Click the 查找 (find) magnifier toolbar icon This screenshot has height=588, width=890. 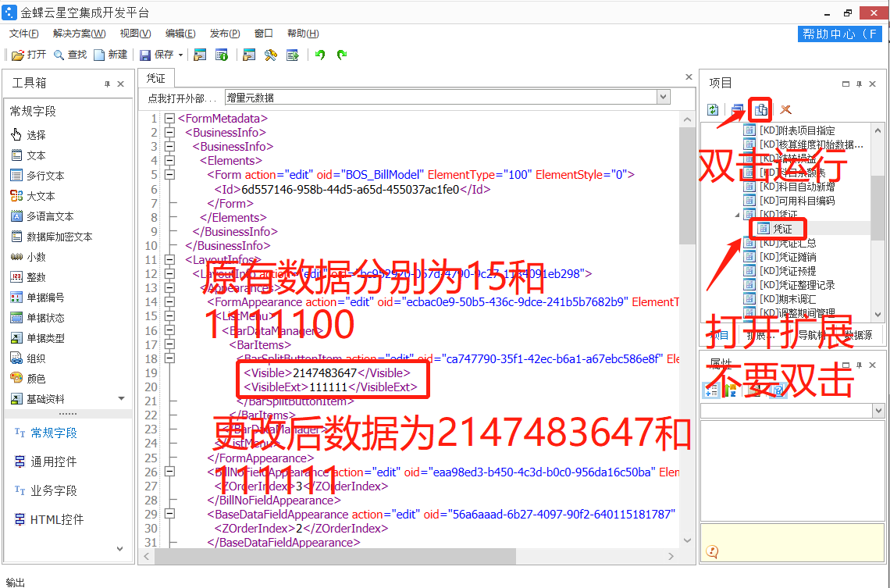point(59,55)
